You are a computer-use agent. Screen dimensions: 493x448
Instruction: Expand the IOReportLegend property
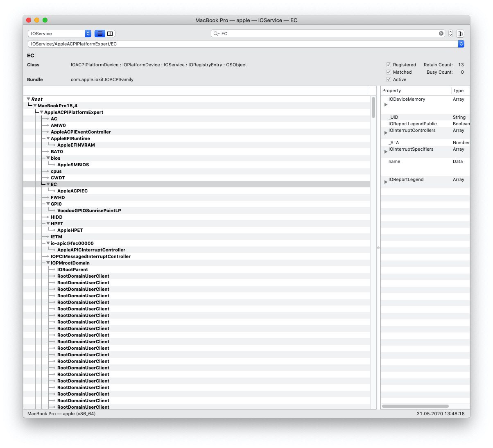tap(386, 182)
